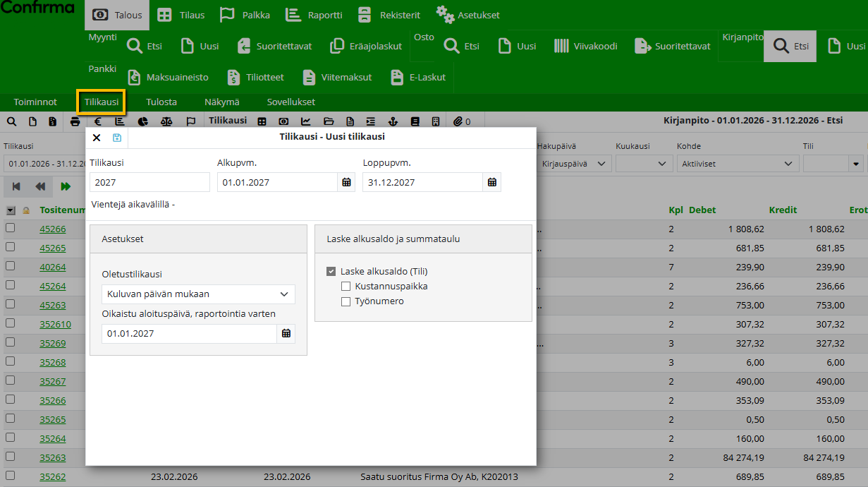Click the pie chart toolbar icon
Image resolution: width=868 pixels, height=487 pixels.
pyautogui.click(x=143, y=121)
